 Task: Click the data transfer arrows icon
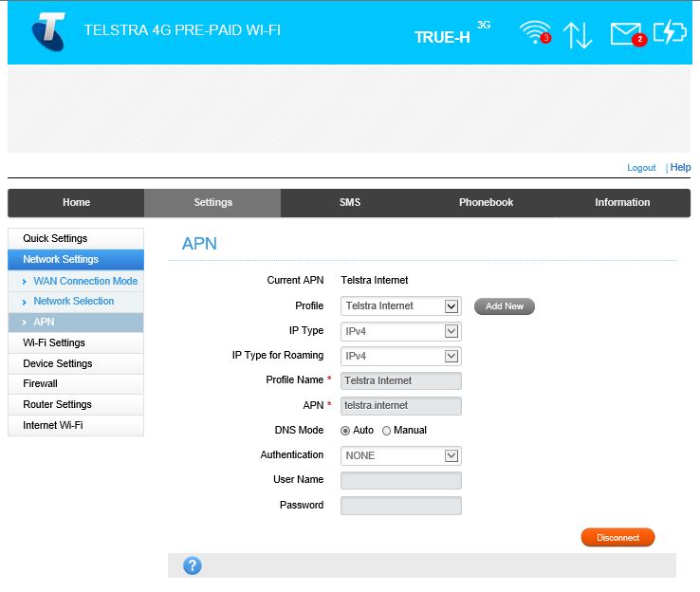pyautogui.click(x=578, y=35)
